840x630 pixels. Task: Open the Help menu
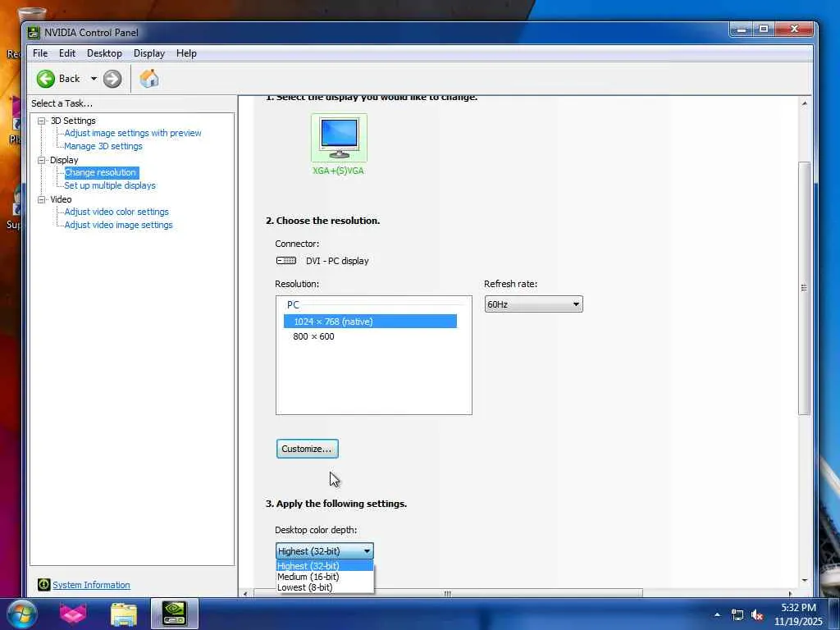coord(186,53)
